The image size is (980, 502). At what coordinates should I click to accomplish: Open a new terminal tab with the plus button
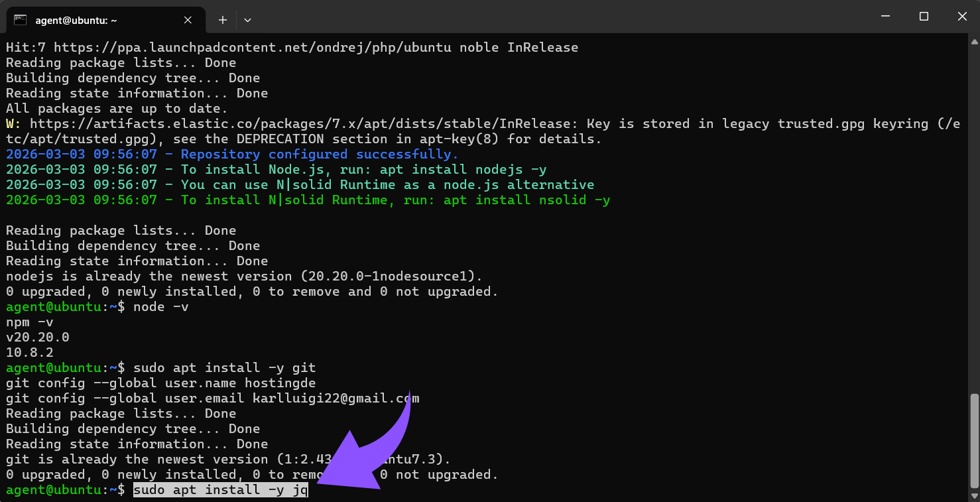click(222, 20)
